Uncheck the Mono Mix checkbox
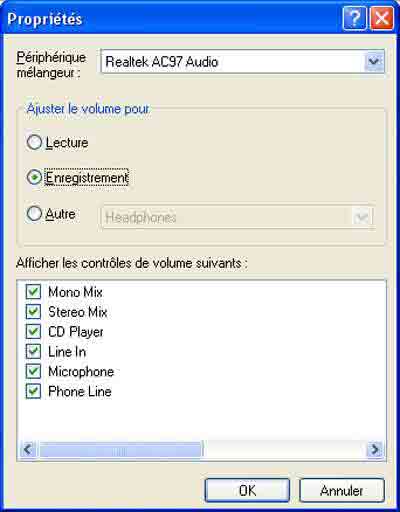This screenshot has width=400, height=512. [x=33, y=292]
